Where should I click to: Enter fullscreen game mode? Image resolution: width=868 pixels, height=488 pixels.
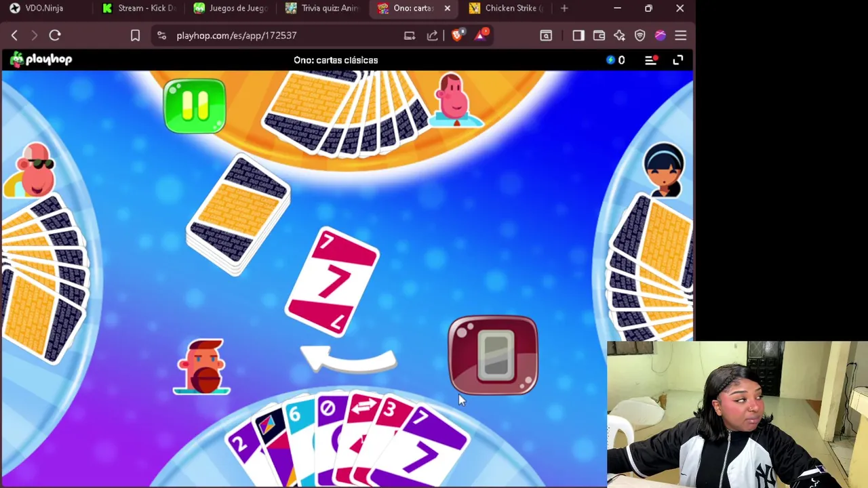coord(678,60)
